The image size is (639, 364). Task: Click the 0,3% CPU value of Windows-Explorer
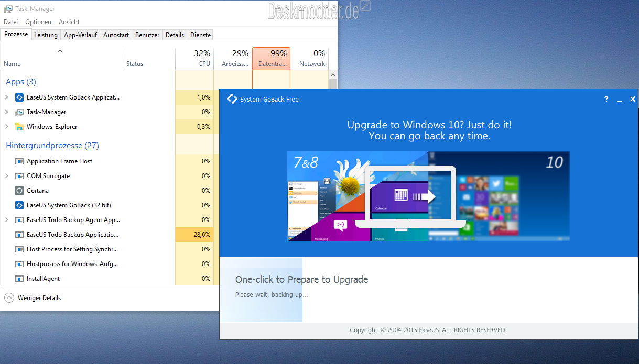coord(194,127)
